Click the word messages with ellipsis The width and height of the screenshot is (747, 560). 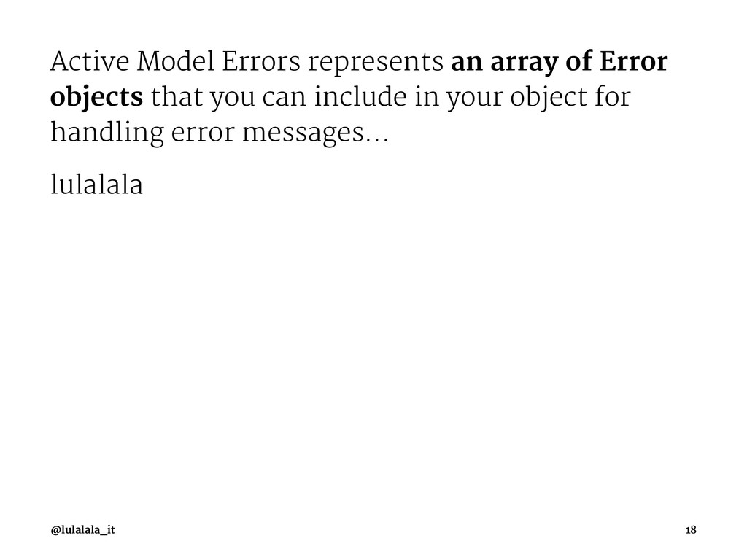click(315, 134)
